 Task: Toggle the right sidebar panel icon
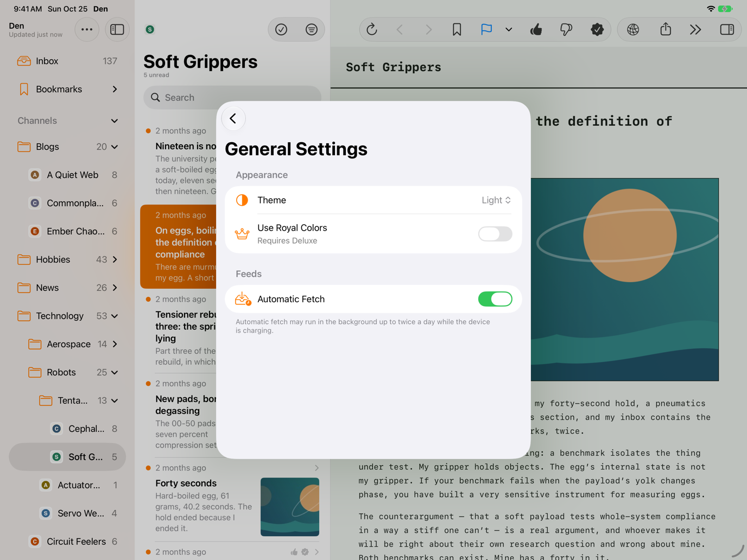click(727, 30)
